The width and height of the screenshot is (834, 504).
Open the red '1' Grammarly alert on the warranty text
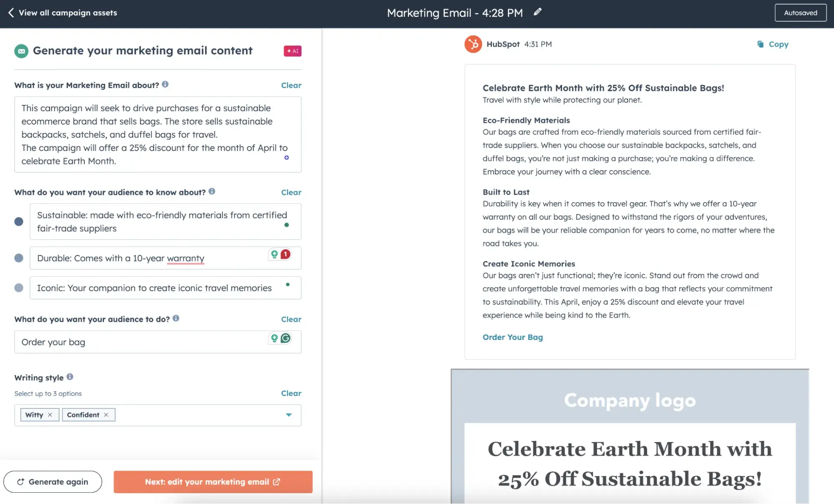[285, 254]
